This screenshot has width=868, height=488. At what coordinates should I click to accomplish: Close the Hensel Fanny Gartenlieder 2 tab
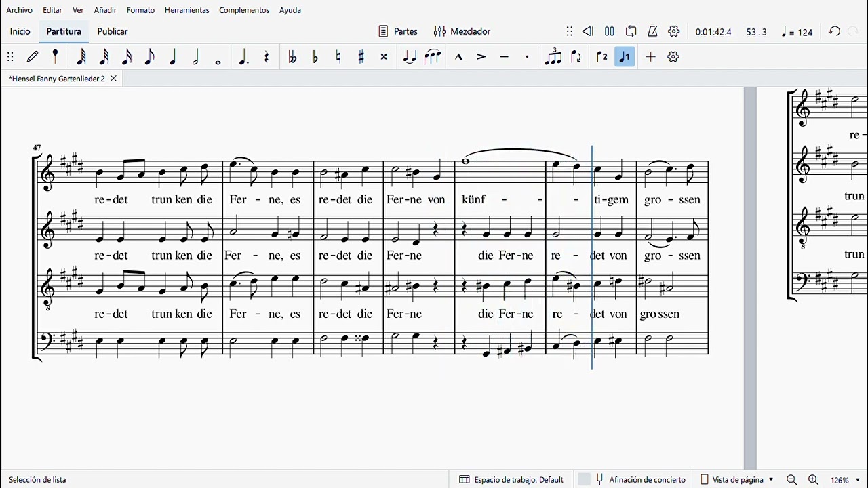(113, 79)
